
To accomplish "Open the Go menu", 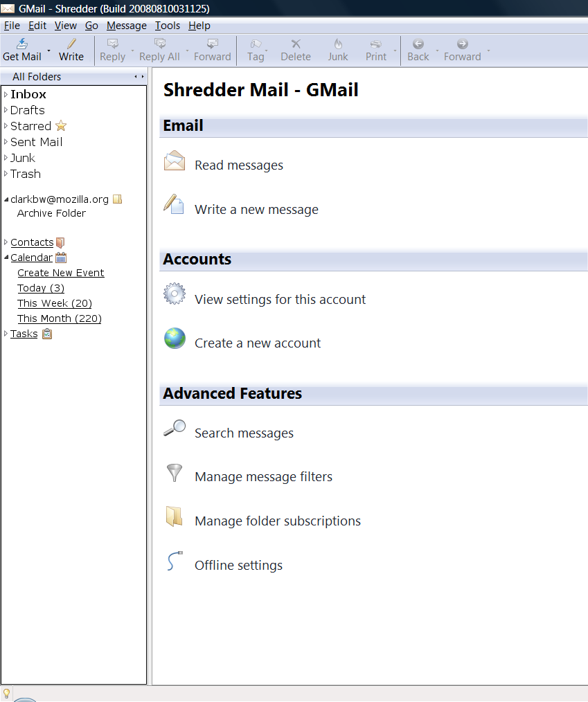I will 92,26.
